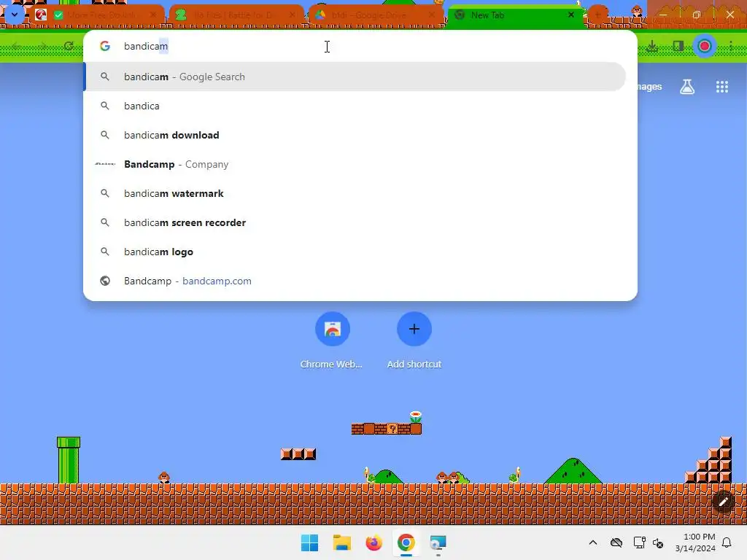
Task: Click the muted volume tray icon
Action: click(x=658, y=542)
